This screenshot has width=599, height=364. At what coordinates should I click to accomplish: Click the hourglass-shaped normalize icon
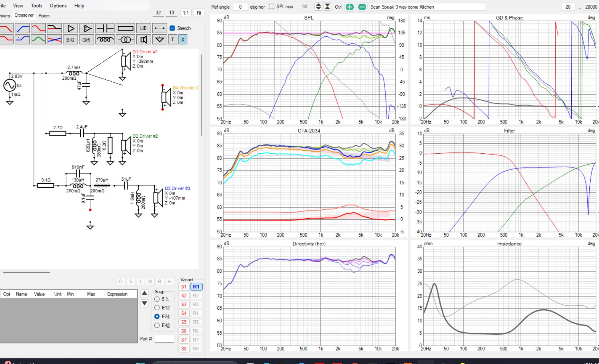coord(327,6)
